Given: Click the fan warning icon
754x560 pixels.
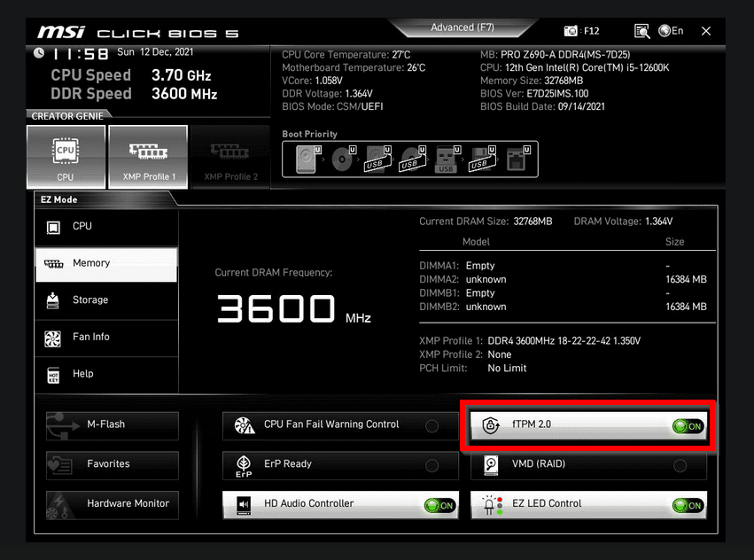Looking at the screenshot, I should click(245, 426).
